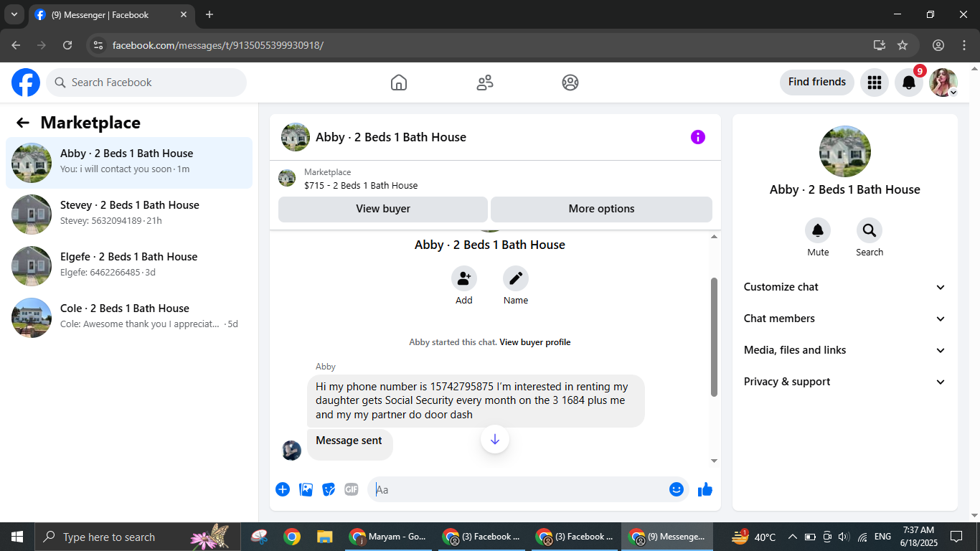The image size is (980, 551).
Task: Expand Chat members section
Action: (845, 319)
